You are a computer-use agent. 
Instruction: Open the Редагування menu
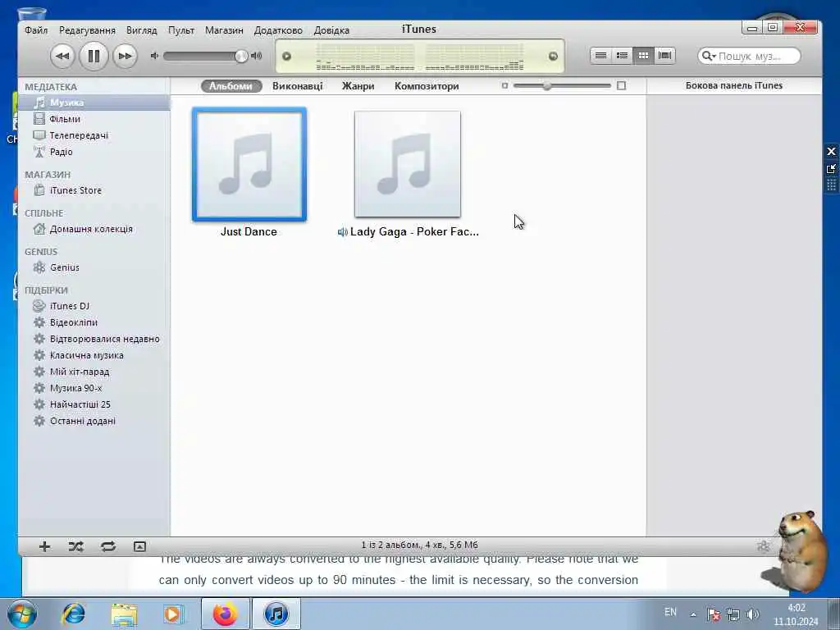(x=87, y=30)
